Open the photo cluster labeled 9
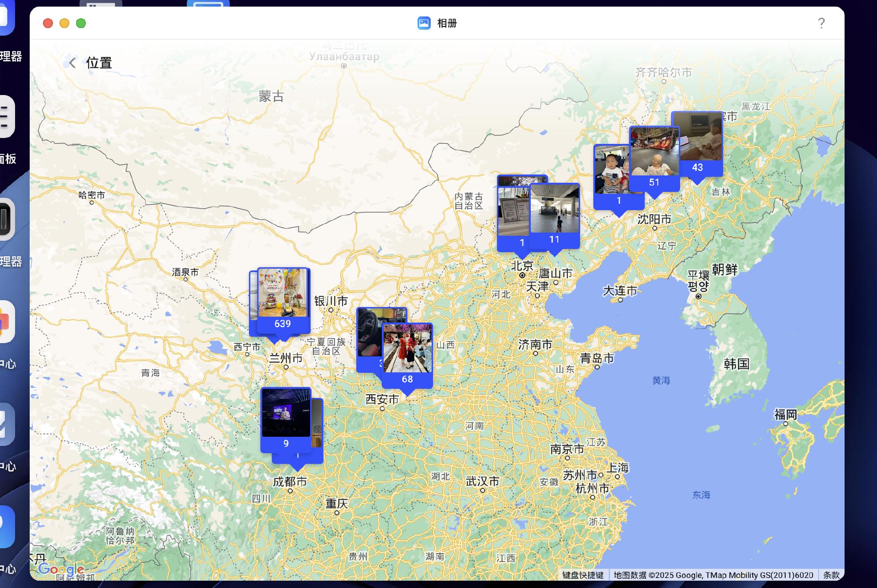 [286, 420]
